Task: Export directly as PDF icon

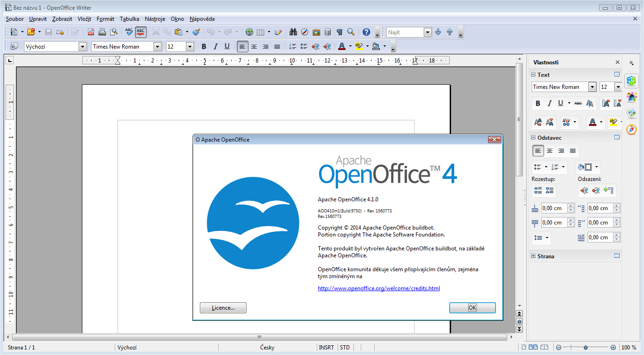Action: click(91, 32)
